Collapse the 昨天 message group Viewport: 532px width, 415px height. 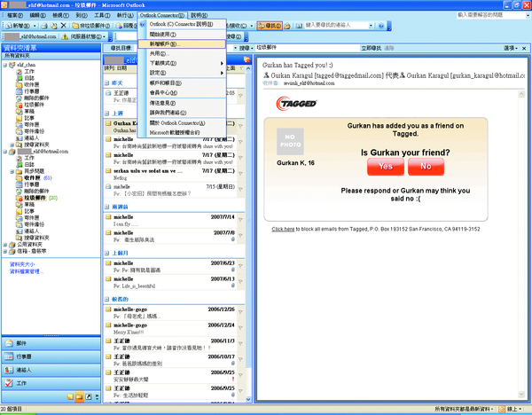(x=107, y=83)
